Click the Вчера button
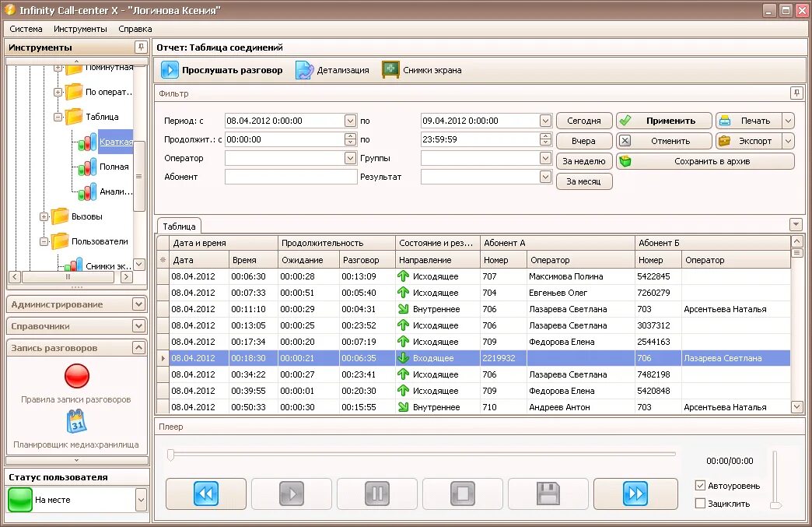The height and width of the screenshot is (527, 812). [x=584, y=141]
